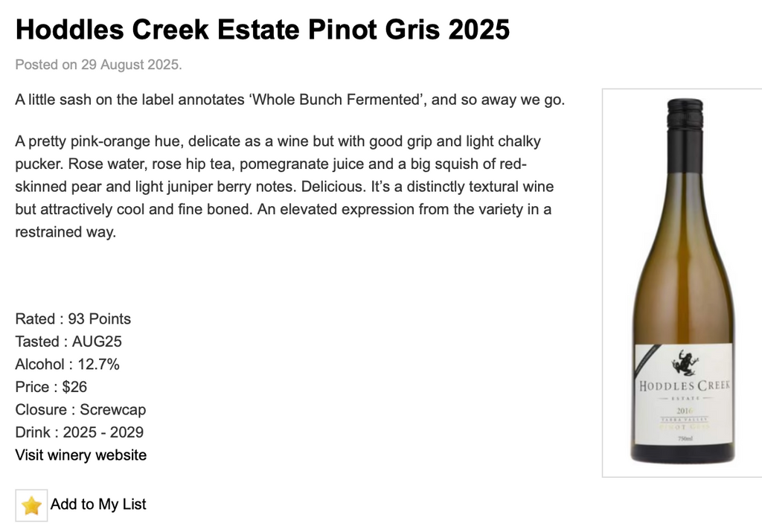Click the tasting note paragraph starting A pretty pink-orange
The width and height of the screenshot is (762, 532).
[284, 186]
